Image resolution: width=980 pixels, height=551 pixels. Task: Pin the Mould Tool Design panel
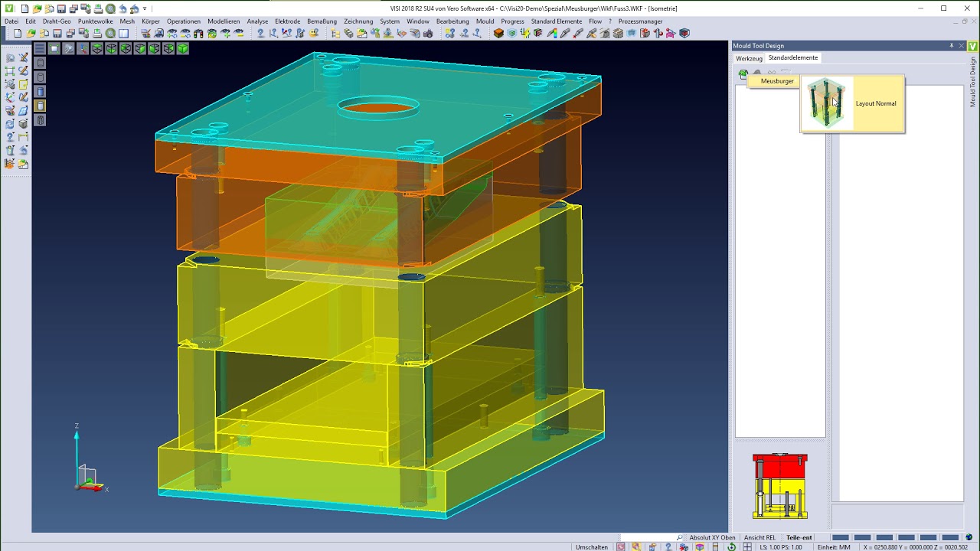pos(952,46)
